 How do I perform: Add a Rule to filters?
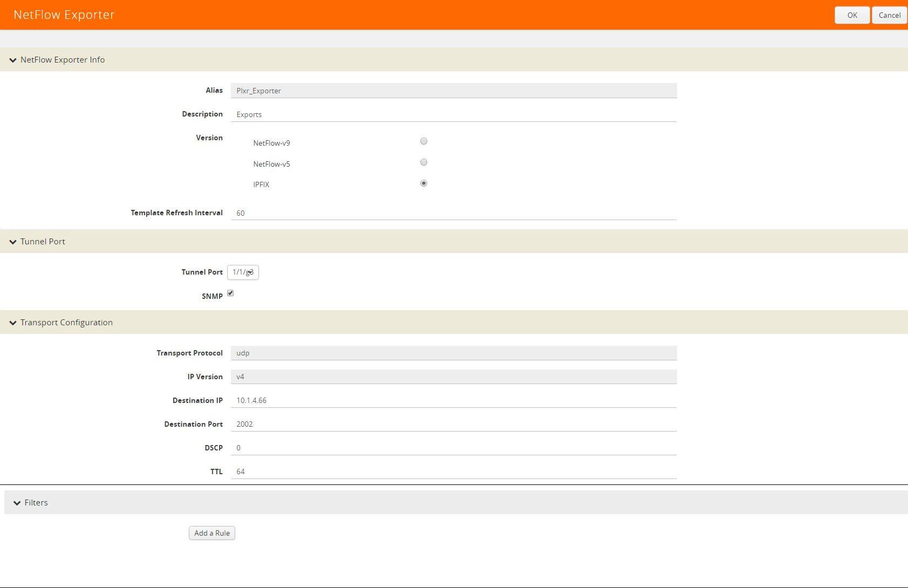tap(212, 533)
